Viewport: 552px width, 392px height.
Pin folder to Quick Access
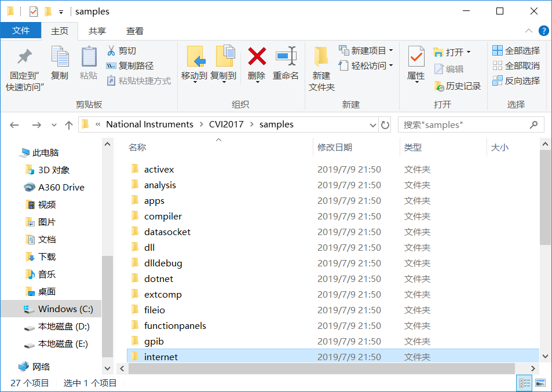click(25, 69)
